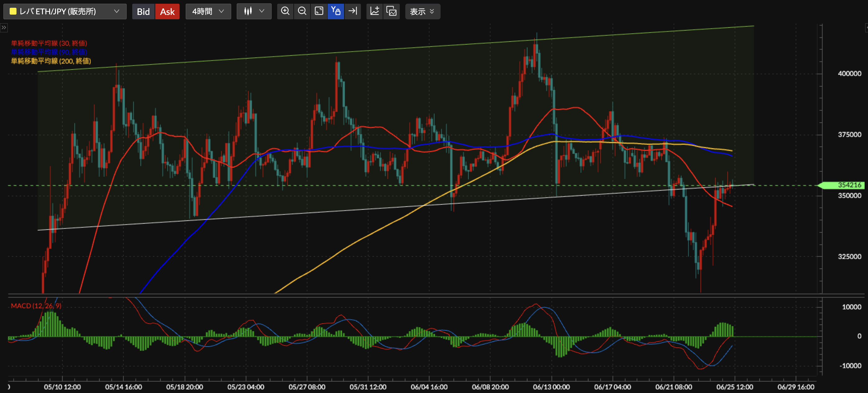This screenshot has width=868, height=393.
Task: Click the 400000 price axis label
Action: coord(849,73)
